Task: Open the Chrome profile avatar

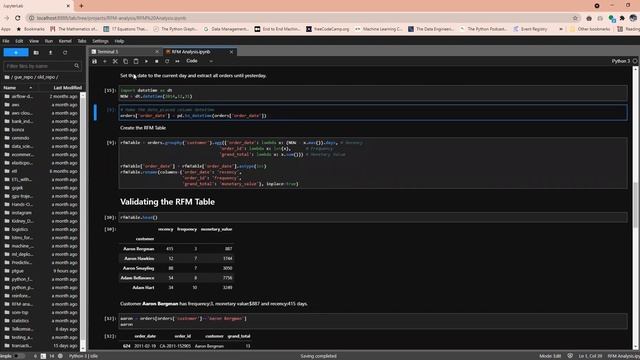Action: (x=633, y=18)
